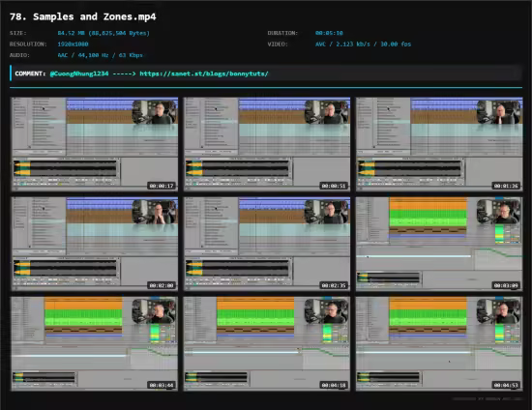Image resolution: width=532 pixels, height=410 pixels.
Task: Open the thumbnail stamped 00:04:53
Action: [439, 343]
